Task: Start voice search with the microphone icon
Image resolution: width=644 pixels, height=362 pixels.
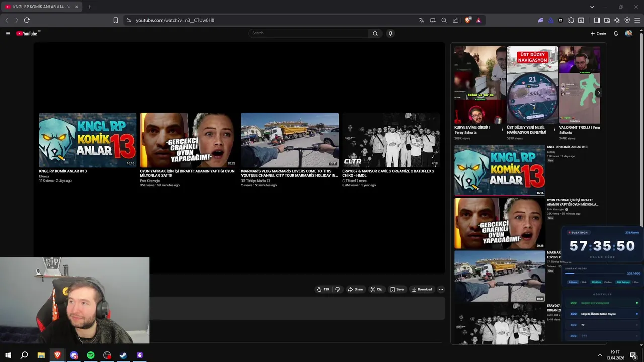Action: (390, 33)
